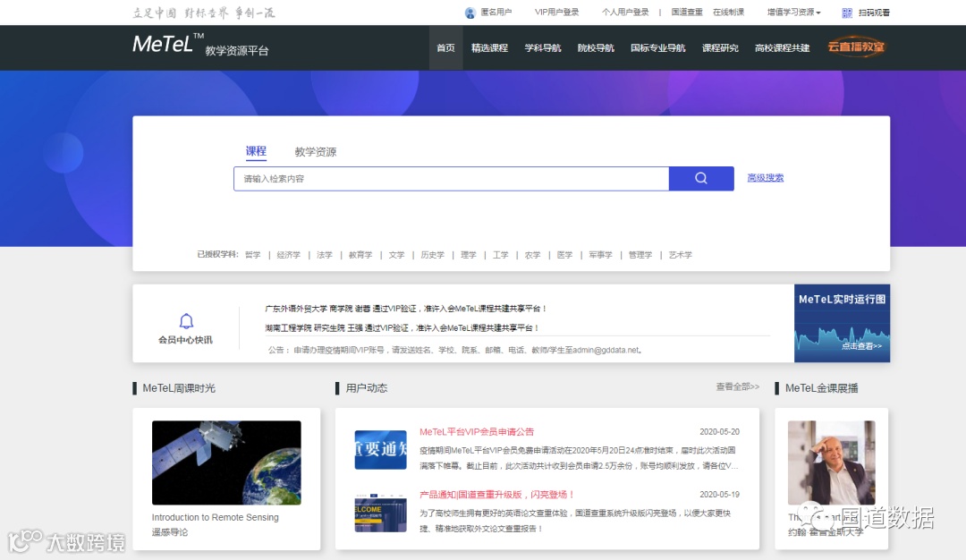
Task: Open 首页 in the navigation bar
Action: point(445,47)
